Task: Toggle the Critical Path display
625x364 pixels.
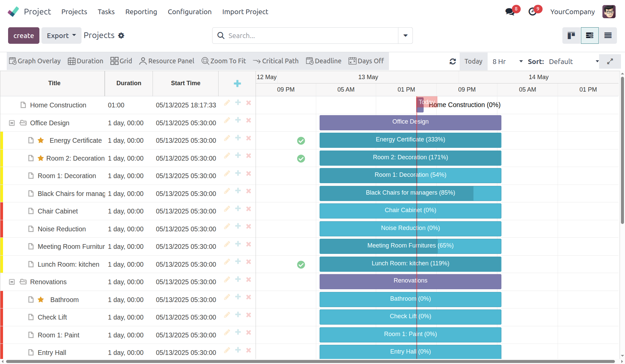Action: point(276,61)
